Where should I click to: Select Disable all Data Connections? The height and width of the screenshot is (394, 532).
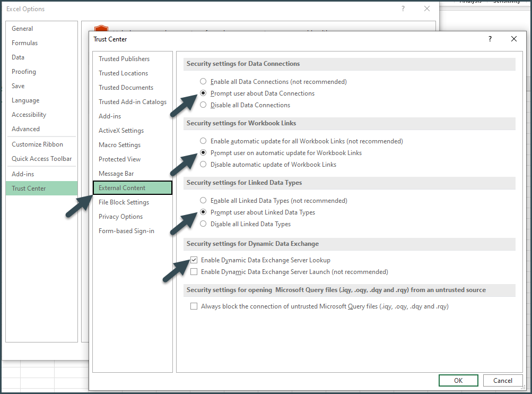203,105
